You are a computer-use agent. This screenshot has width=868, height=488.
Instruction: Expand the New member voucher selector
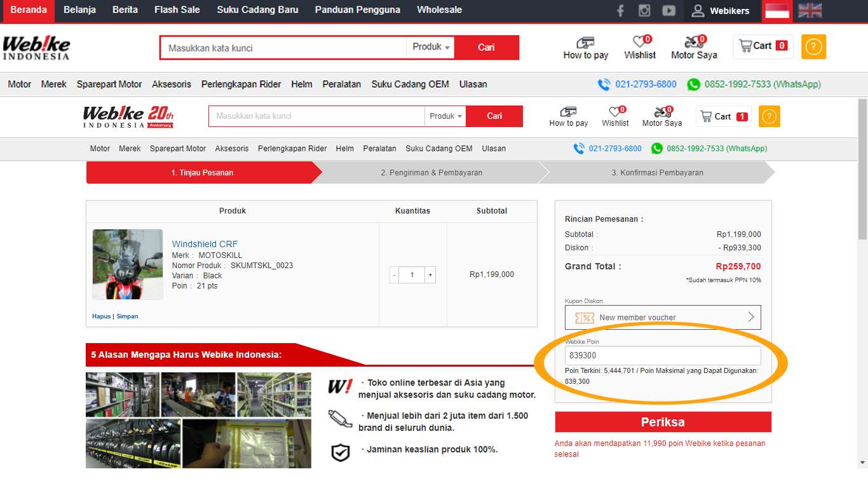(x=663, y=317)
